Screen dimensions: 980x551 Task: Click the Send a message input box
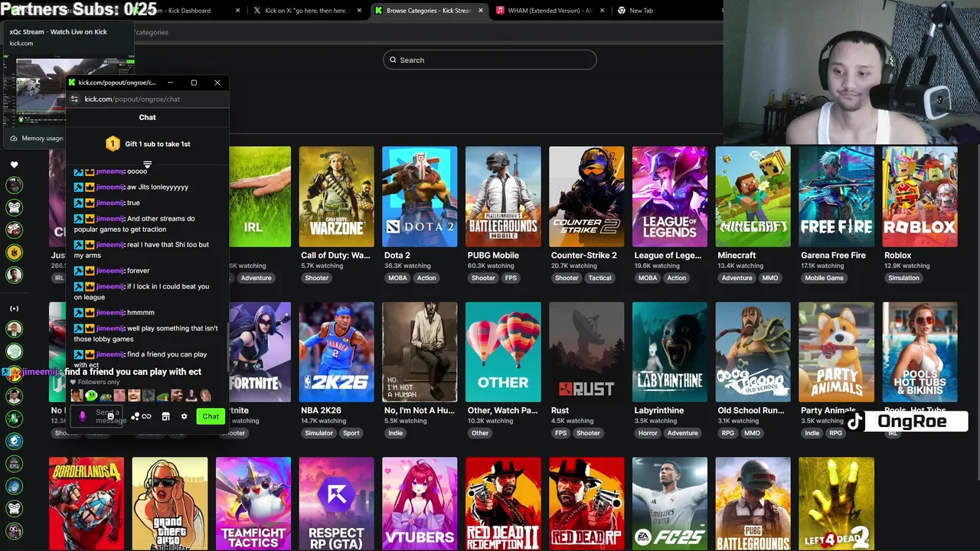98,416
